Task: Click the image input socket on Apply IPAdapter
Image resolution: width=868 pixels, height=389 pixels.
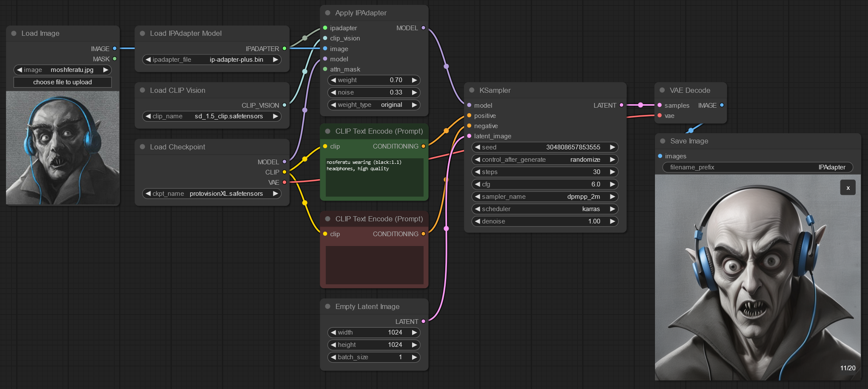Action: coord(325,49)
